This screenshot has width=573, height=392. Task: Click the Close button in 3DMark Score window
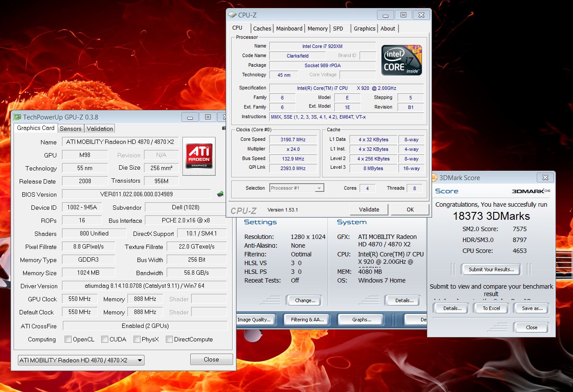point(532,327)
